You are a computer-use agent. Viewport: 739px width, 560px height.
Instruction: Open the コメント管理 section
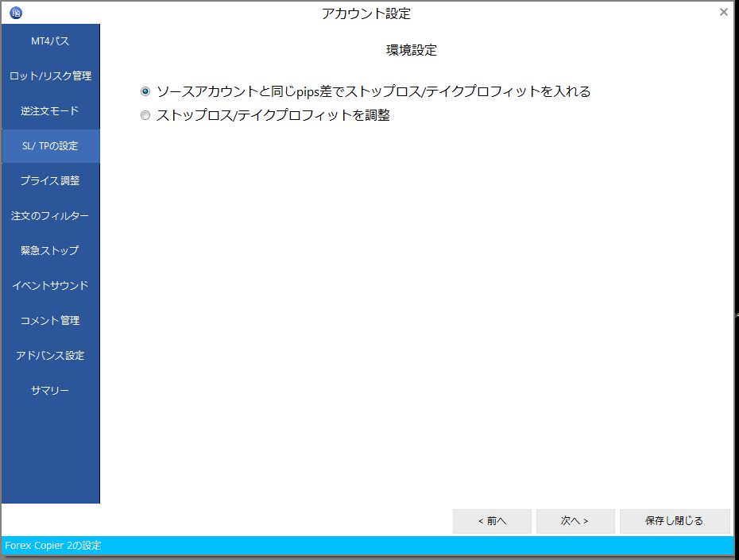(49, 320)
